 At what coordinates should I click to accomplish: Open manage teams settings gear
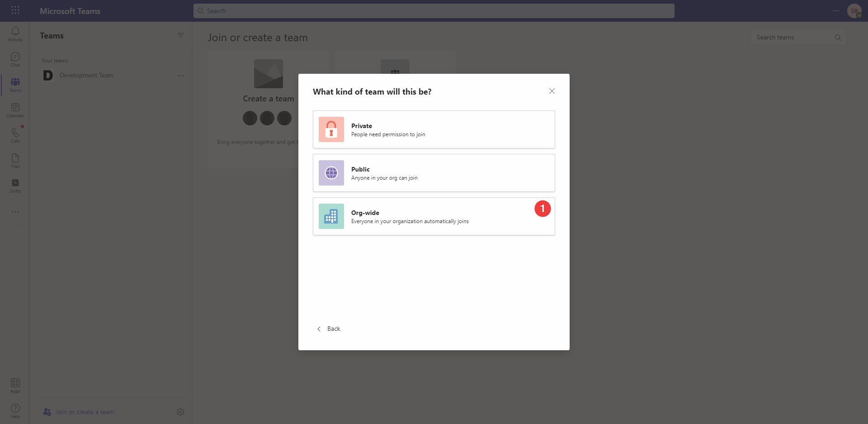(180, 412)
